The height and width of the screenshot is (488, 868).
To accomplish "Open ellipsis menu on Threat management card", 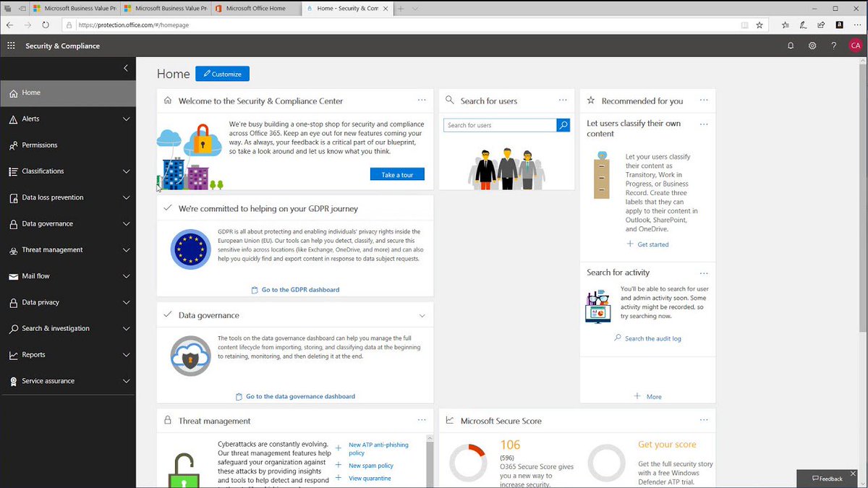I will tap(422, 420).
